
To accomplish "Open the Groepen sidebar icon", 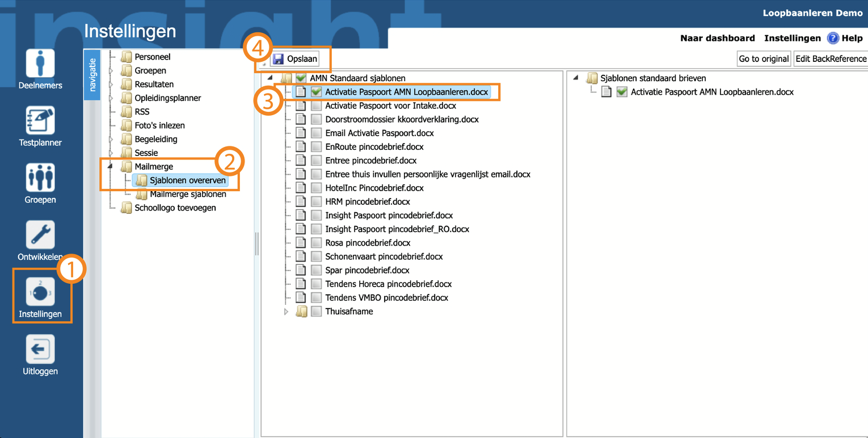I will pos(40,178).
